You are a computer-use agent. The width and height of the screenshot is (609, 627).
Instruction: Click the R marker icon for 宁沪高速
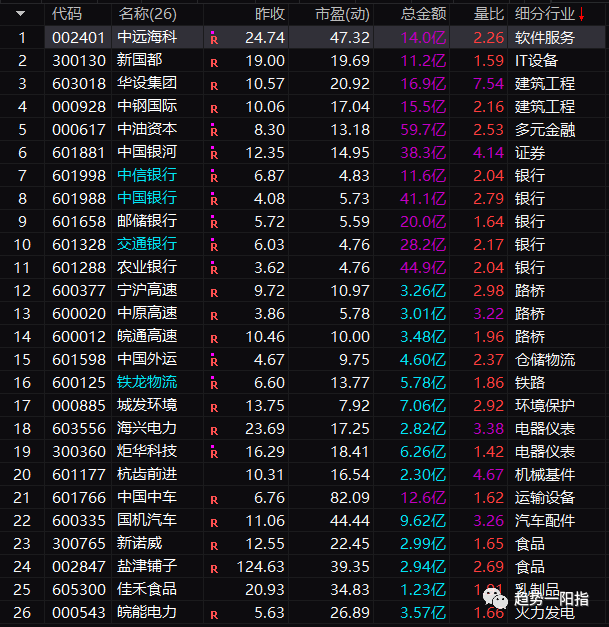(214, 293)
